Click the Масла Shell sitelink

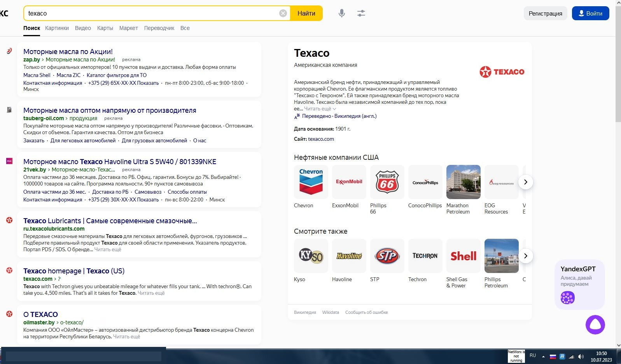tap(37, 75)
